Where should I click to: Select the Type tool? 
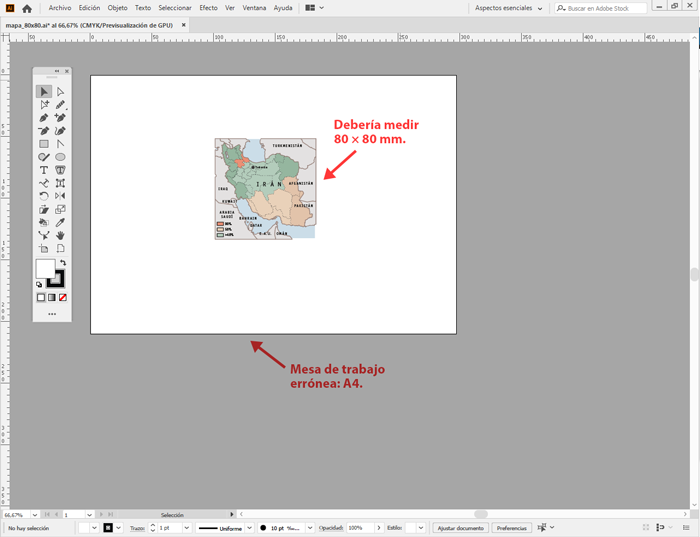44,170
